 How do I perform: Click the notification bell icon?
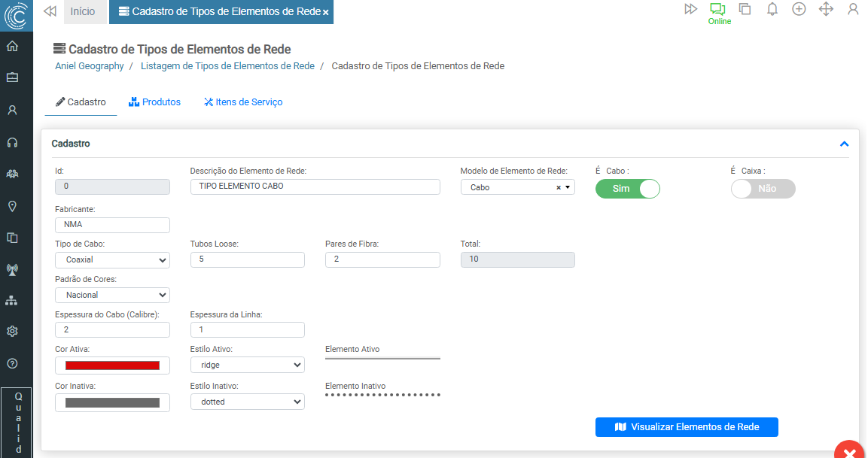(772, 10)
